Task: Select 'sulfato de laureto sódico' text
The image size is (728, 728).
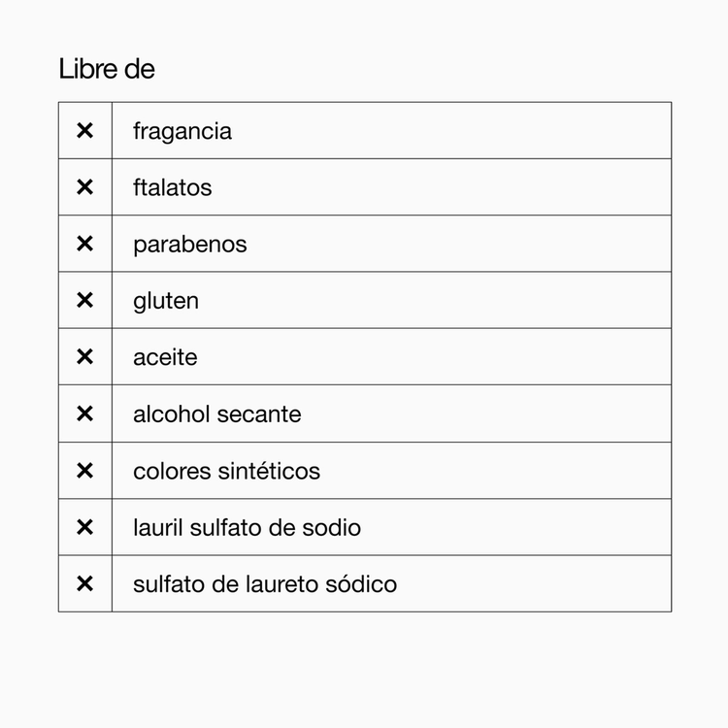Action: (x=265, y=584)
